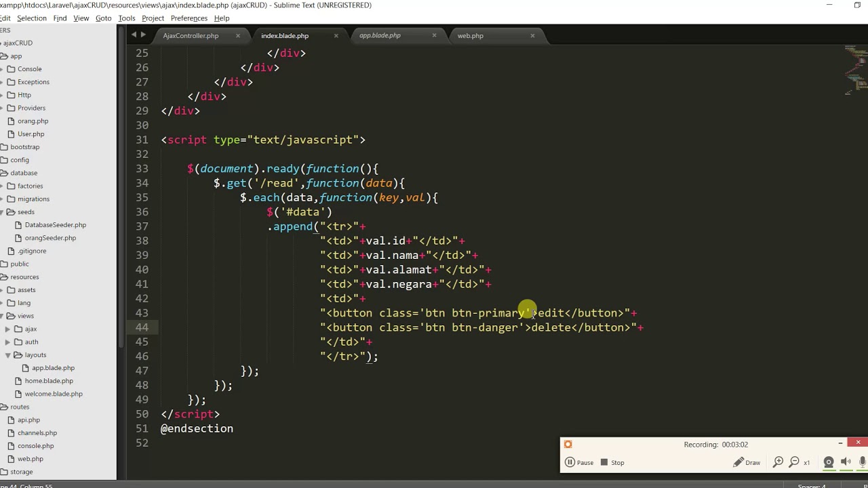The image size is (868, 488).
Task: Open api.php in routes folder
Action: [x=28, y=420]
